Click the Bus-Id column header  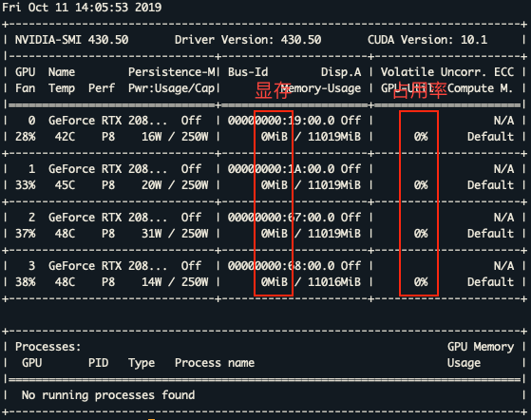tap(248, 72)
